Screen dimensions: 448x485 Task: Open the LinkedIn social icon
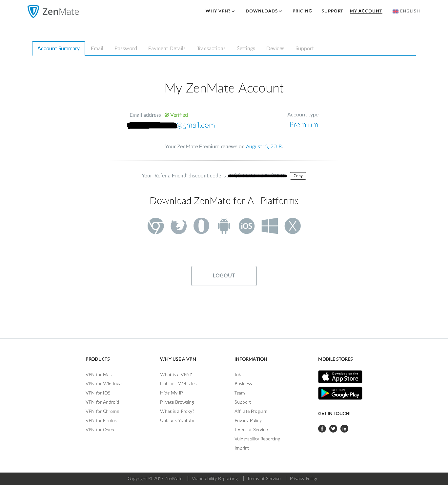tap(344, 429)
